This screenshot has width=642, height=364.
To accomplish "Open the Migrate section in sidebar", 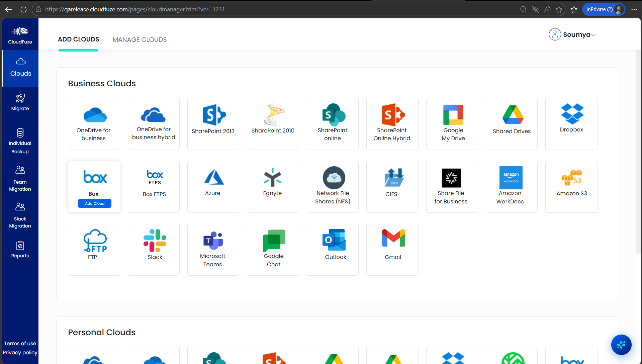I will [20, 102].
